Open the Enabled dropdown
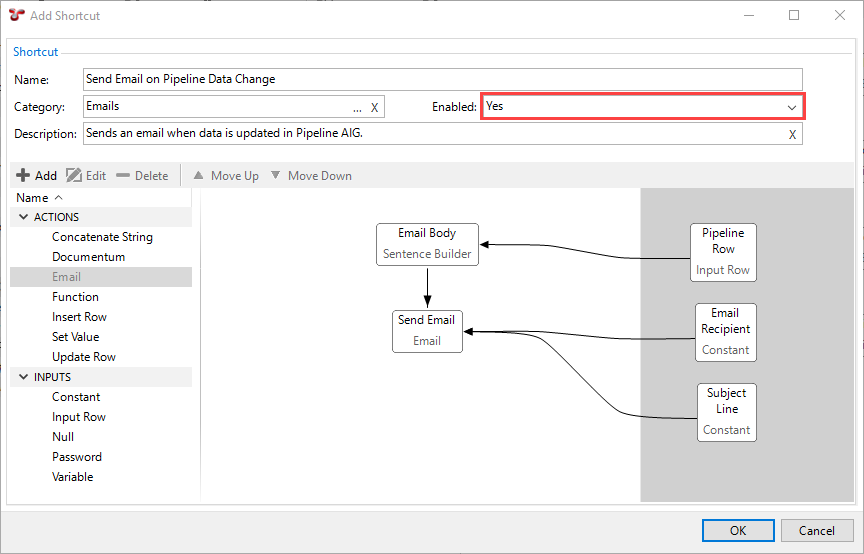 coord(791,107)
